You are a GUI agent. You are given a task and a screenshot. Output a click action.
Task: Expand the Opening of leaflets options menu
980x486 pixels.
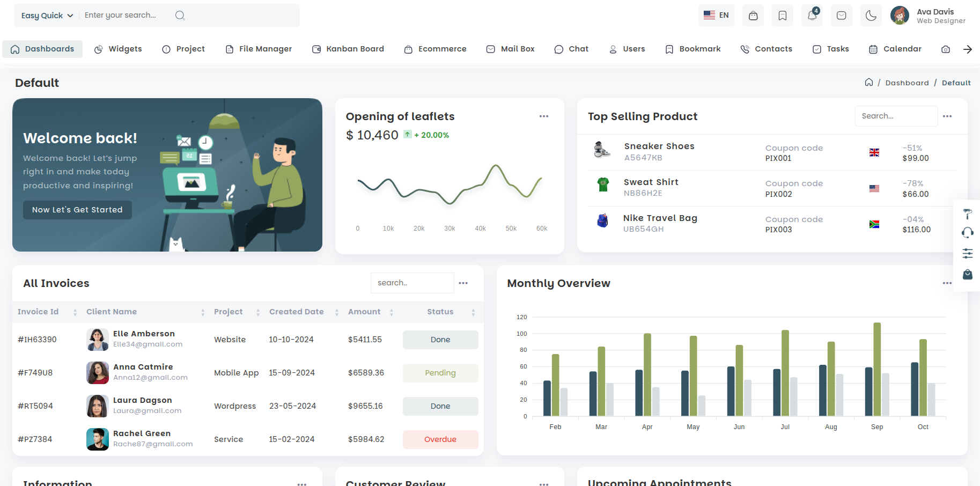(x=543, y=116)
